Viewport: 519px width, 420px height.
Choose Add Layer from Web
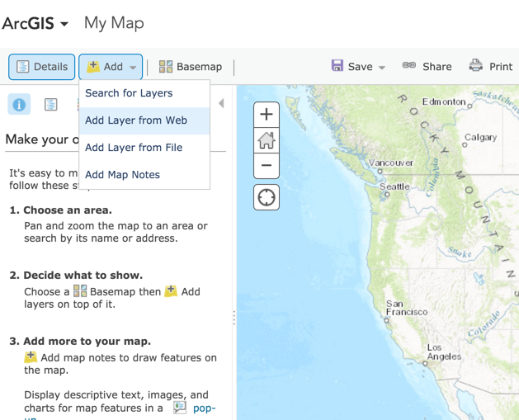pos(136,120)
